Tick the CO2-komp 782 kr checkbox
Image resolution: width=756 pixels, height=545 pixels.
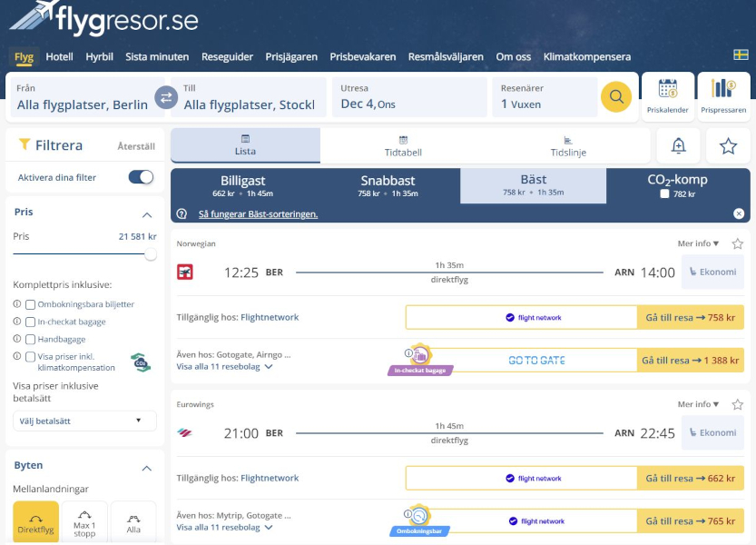[x=664, y=194]
